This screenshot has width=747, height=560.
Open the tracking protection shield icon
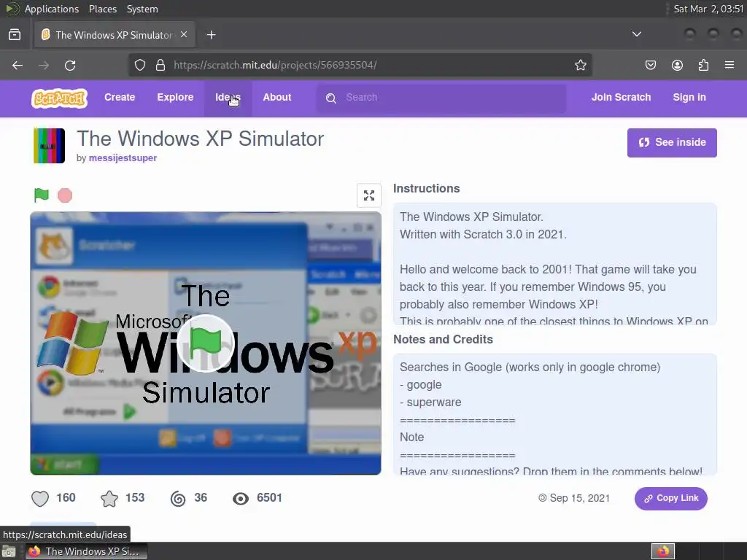click(x=139, y=65)
